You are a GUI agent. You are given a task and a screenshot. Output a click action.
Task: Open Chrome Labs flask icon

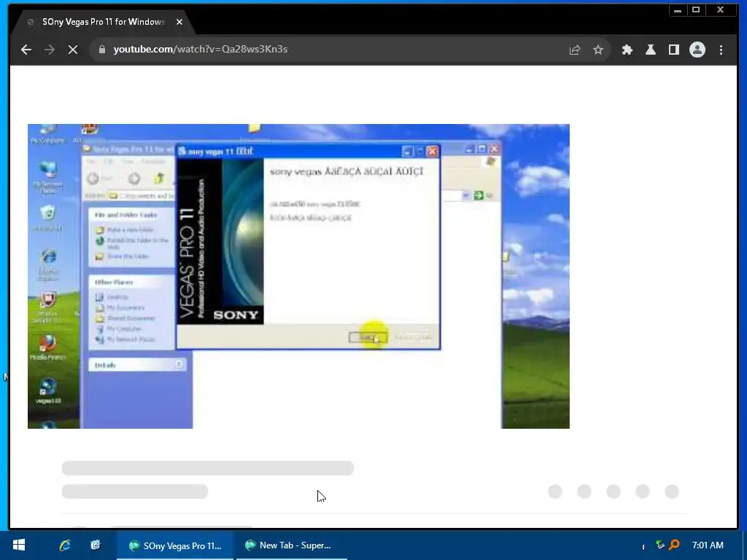pyautogui.click(x=650, y=50)
